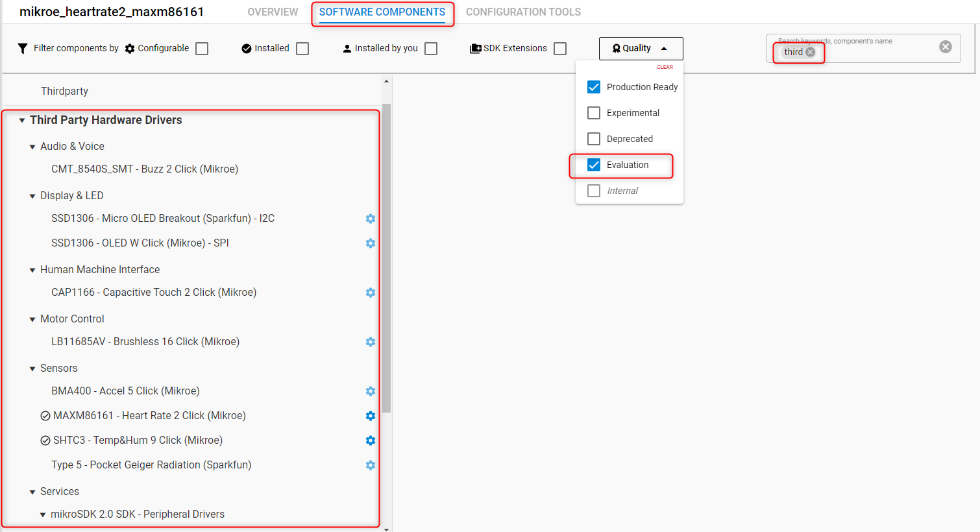Uncheck the Evaluation quality option
Image resolution: width=980 pixels, height=532 pixels.
point(594,165)
